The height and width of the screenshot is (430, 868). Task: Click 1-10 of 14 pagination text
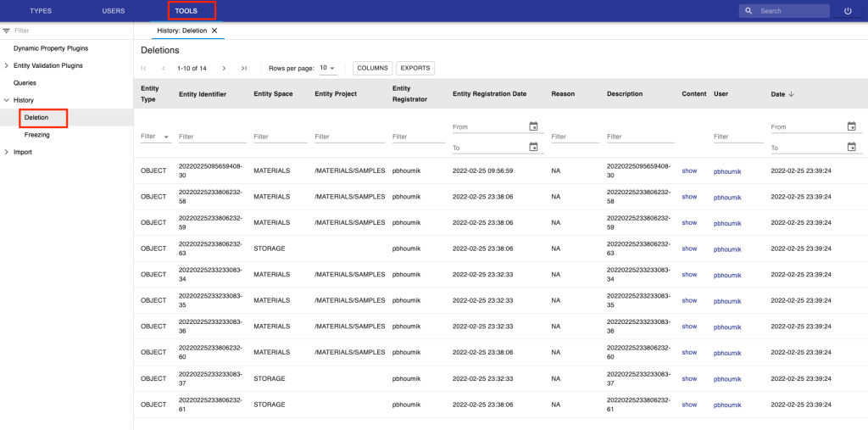pyautogui.click(x=192, y=68)
